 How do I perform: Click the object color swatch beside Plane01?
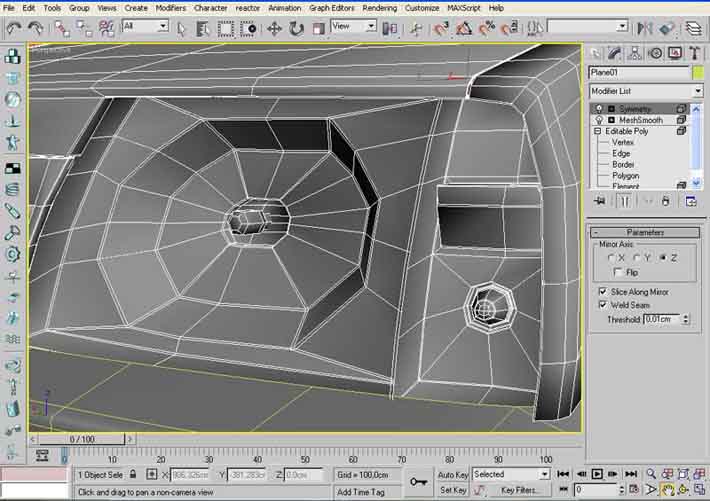coord(697,72)
